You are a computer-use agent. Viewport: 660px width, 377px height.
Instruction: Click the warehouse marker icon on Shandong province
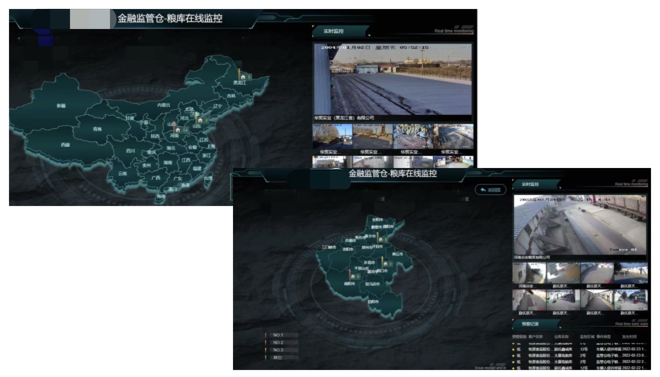tap(201, 120)
